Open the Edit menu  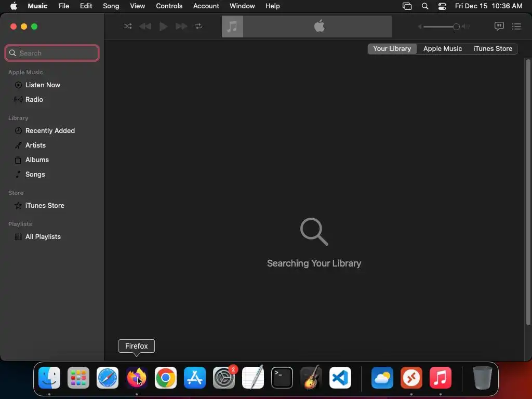[x=86, y=6]
